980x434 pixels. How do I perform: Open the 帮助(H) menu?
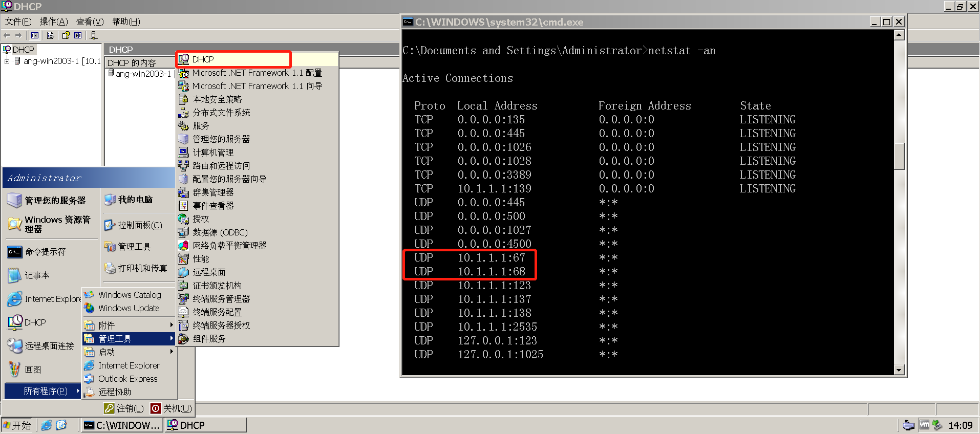click(x=126, y=21)
